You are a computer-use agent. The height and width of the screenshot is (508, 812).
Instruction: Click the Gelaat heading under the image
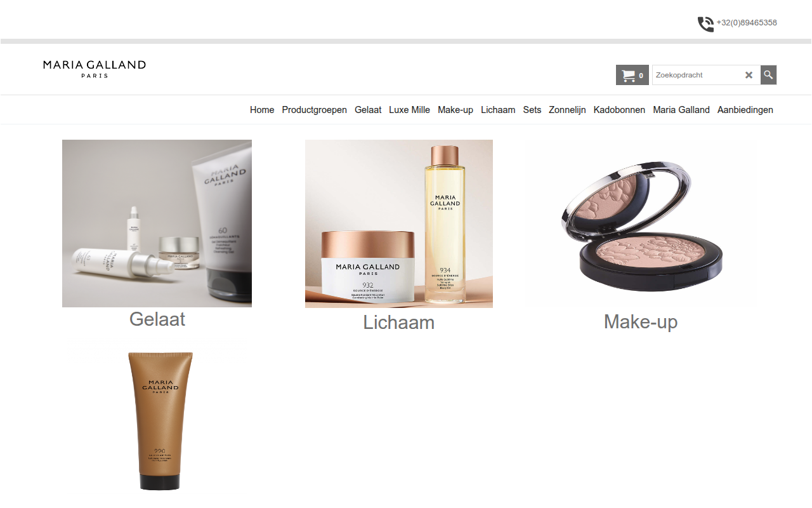pyautogui.click(x=157, y=319)
